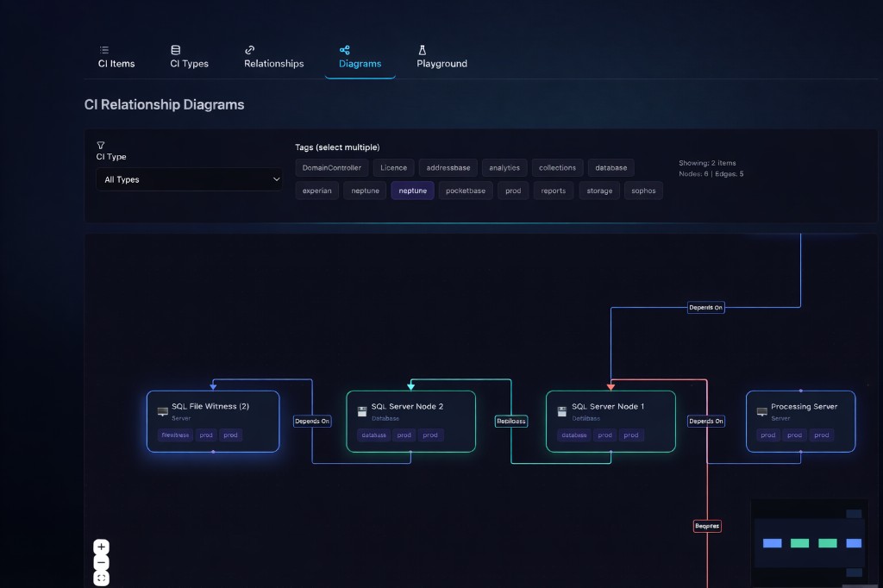Click the edge label between Node 2 and Node 1
The width and height of the screenshot is (883, 588).
point(511,422)
